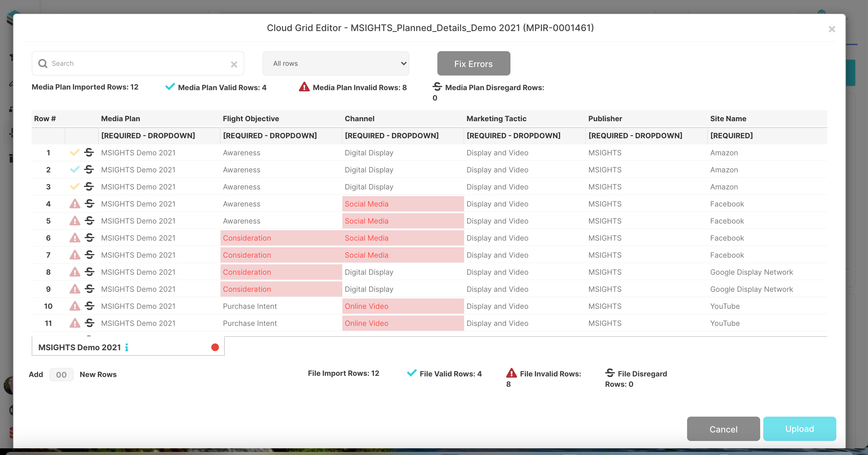This screenshot has width=868, height=455.
Task: Click the File Valid Rows checkmark icon
Action: click(411, 373)
